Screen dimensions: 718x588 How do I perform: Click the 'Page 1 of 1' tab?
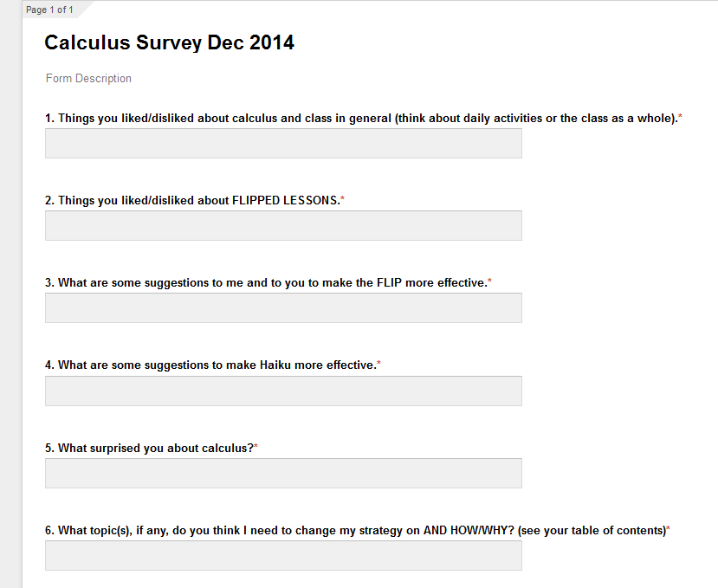tap(49, 10)
